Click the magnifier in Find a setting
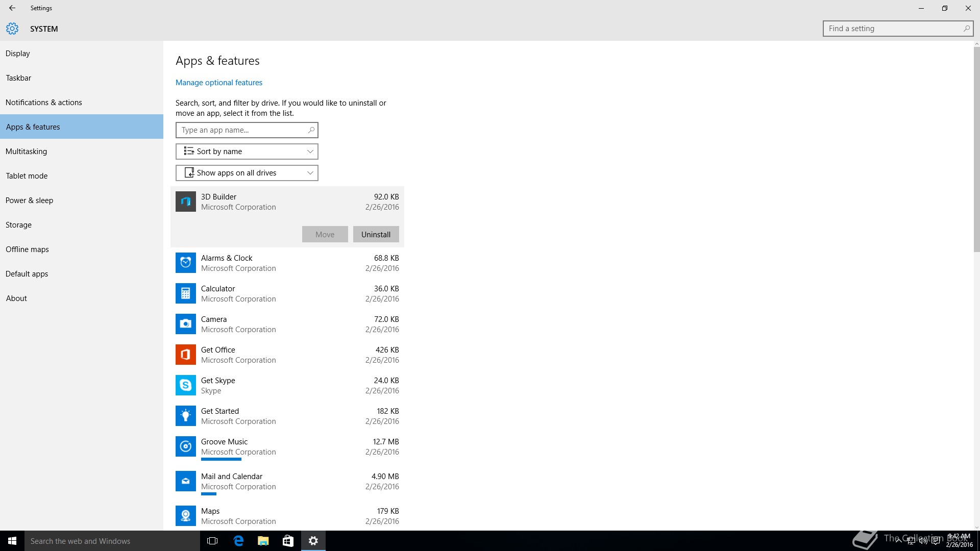980x551 pixels. (966, 29)
